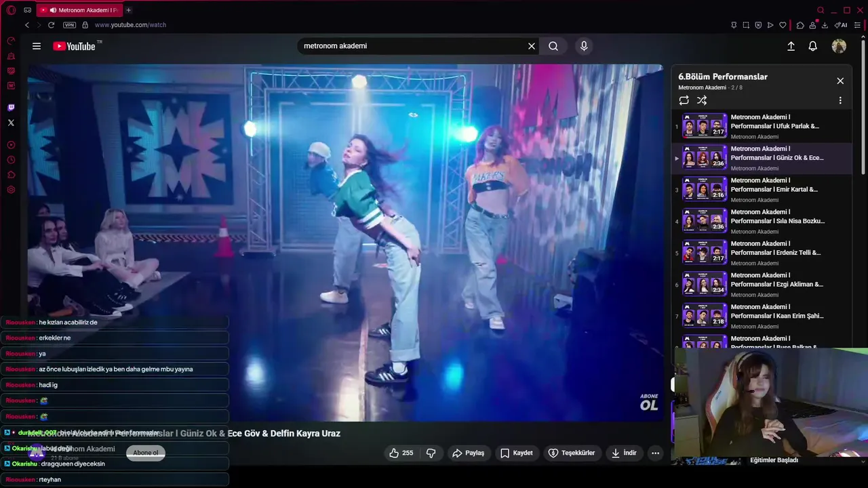
Task: Open playlist three-dot options menu
Action: tap(840, 100)
